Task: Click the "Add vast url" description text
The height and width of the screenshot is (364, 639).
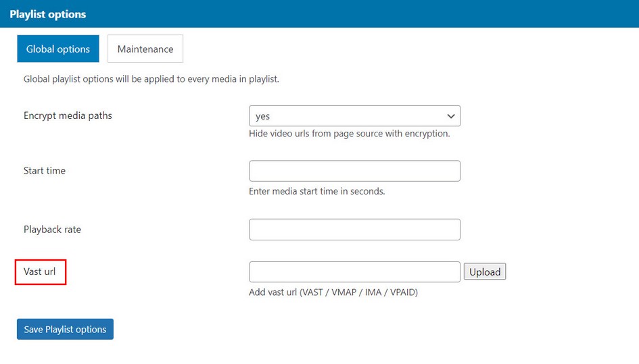Action: [x=333, y=292]
